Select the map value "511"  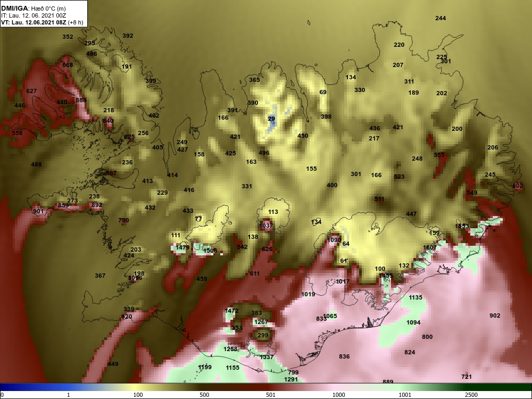pos(379,199)
